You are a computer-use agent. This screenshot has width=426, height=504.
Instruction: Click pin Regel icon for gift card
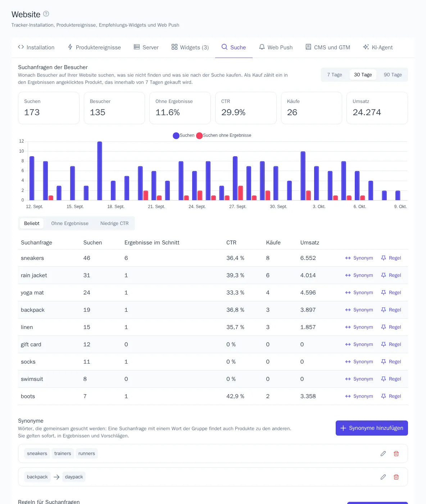(384, 345)
